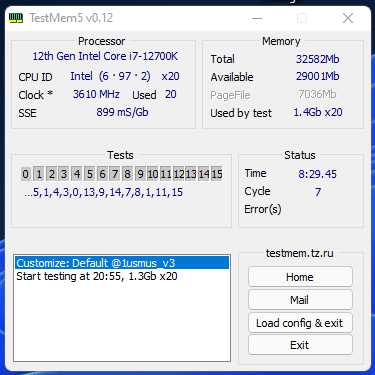Click Available memory value 29001Mb
The height and width of the screenshot is (375, 375).
(x=317, y=76)
